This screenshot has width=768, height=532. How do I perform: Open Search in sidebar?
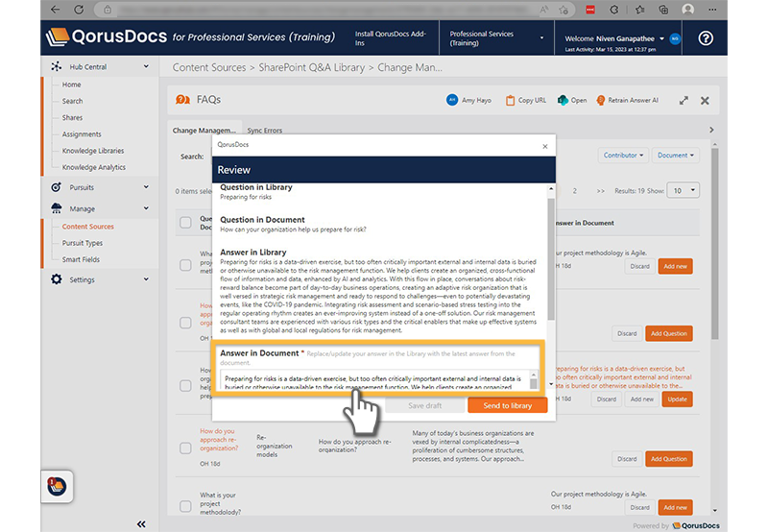73,101
